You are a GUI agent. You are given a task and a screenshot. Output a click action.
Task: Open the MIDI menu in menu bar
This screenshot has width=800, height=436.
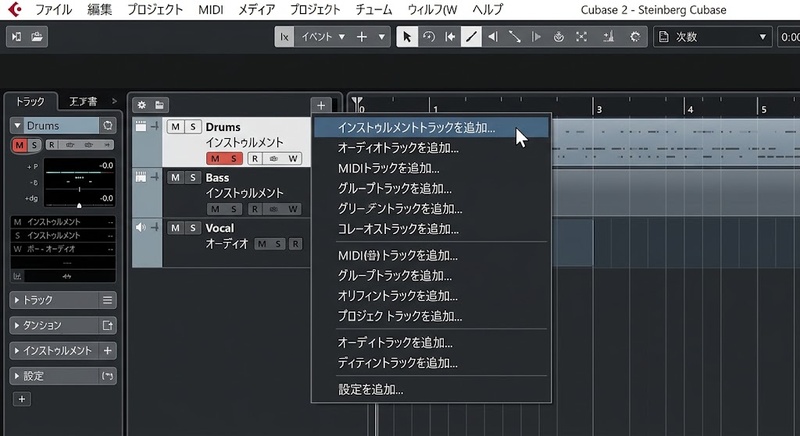pyautogui.click(x=211, y=9)
